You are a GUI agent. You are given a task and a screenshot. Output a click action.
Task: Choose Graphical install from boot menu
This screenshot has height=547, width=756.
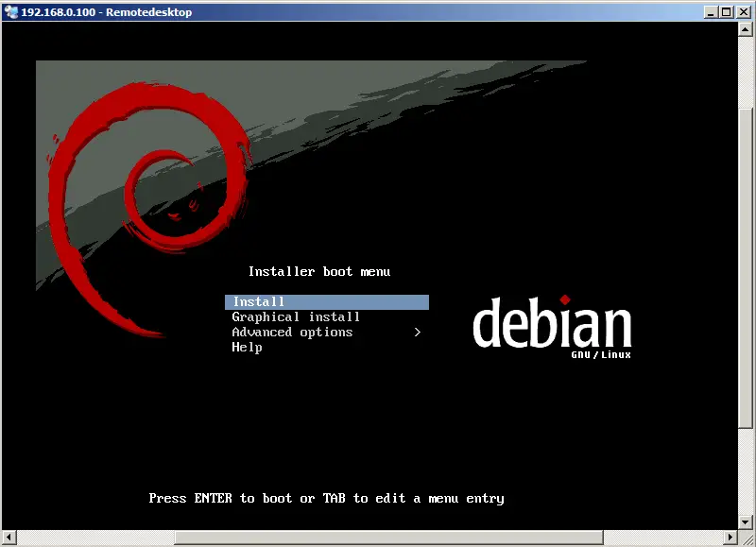[296, 317]
